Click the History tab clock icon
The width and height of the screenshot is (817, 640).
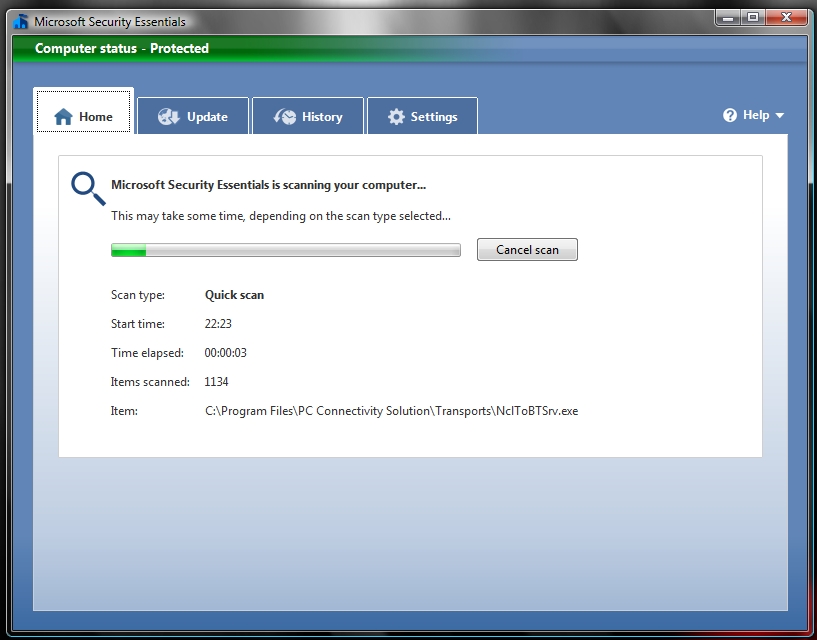[284, 116]
